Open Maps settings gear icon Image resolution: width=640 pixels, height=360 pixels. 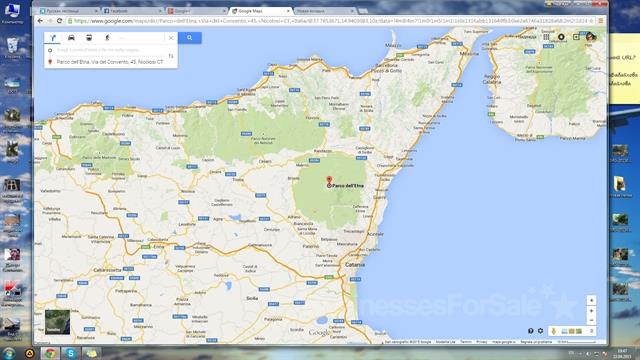(540, 331)
